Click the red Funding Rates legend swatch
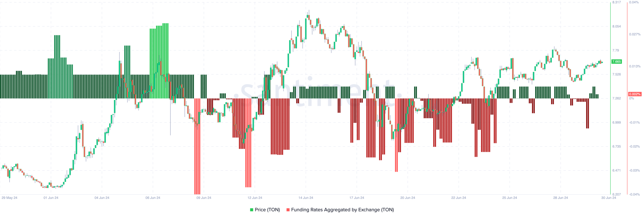Viewport: 644px width, 218px height. (288, 210)
